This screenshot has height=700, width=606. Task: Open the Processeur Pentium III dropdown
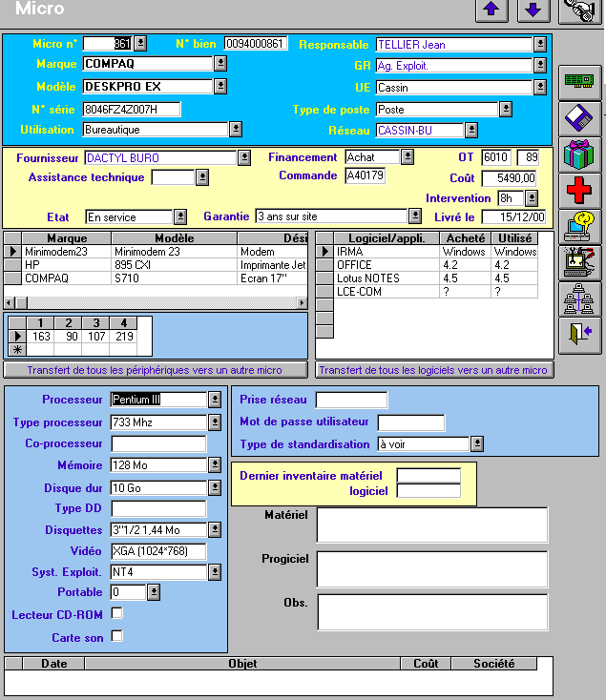[x=215, y=399]
